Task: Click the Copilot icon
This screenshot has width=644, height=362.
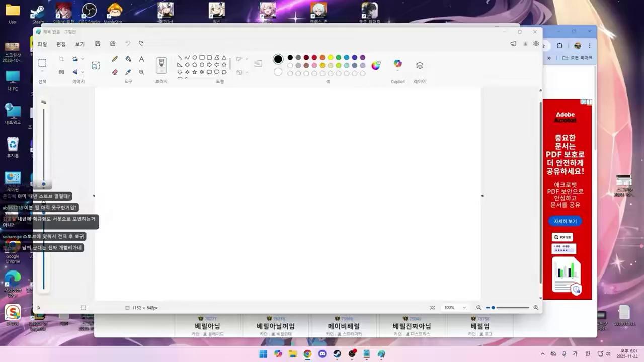Action: click(x=398, y=64)
